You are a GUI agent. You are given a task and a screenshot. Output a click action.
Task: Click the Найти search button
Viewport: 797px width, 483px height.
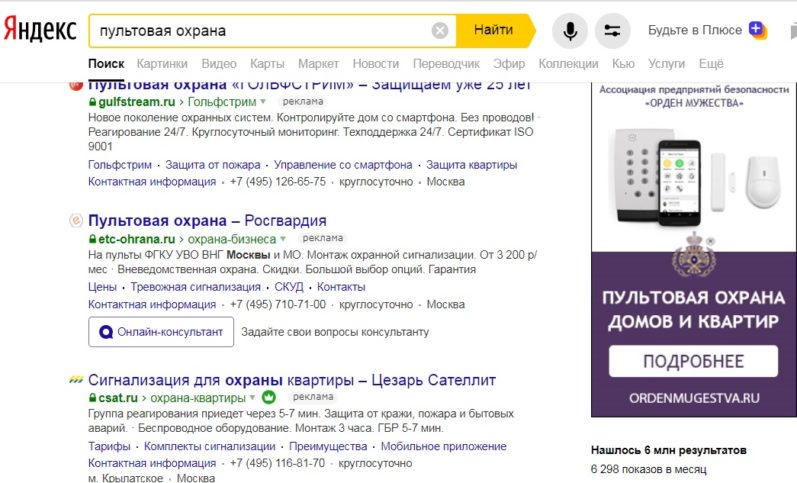[494, 31]
